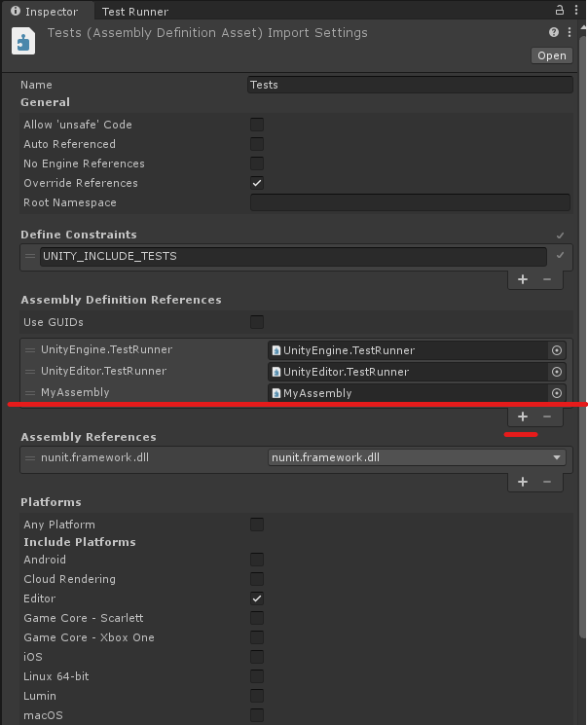Click the Root Namespace input field
Viewport: 588px width, 725px height.
(410, 202)
